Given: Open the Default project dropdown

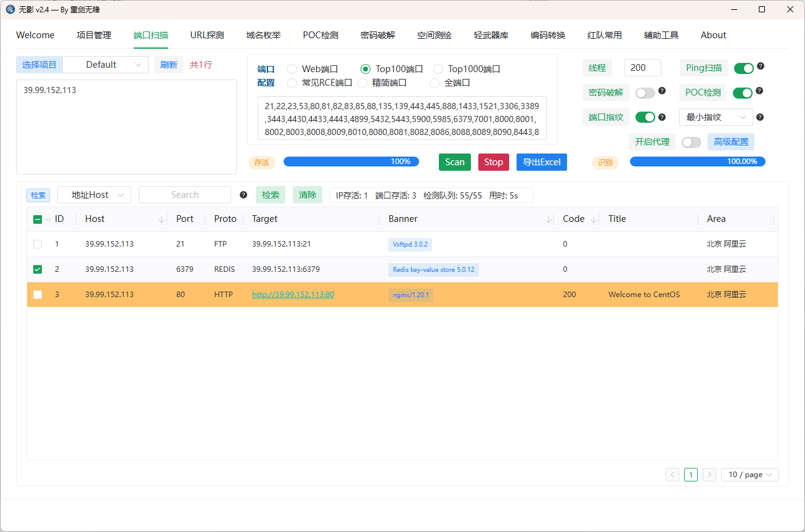Looking at the screenshot, I should coord(105,65).
